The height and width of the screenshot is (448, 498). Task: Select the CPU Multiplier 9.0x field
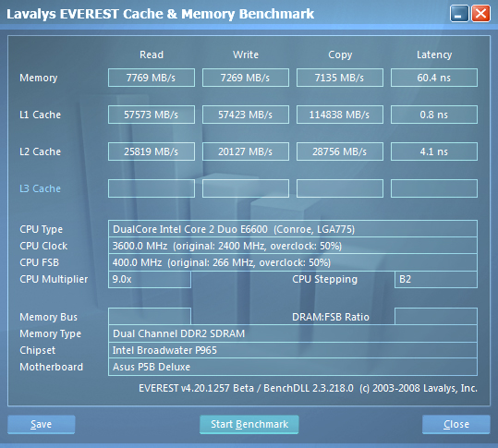[150, 279]
